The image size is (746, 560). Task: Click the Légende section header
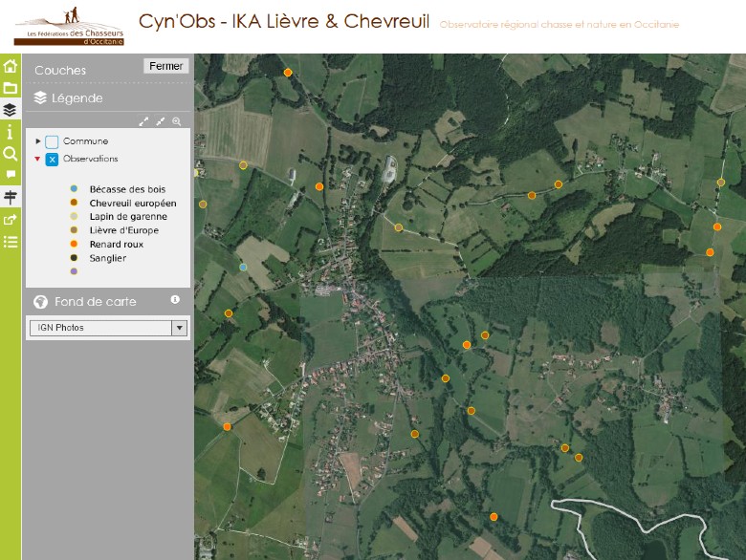(77, 97)
